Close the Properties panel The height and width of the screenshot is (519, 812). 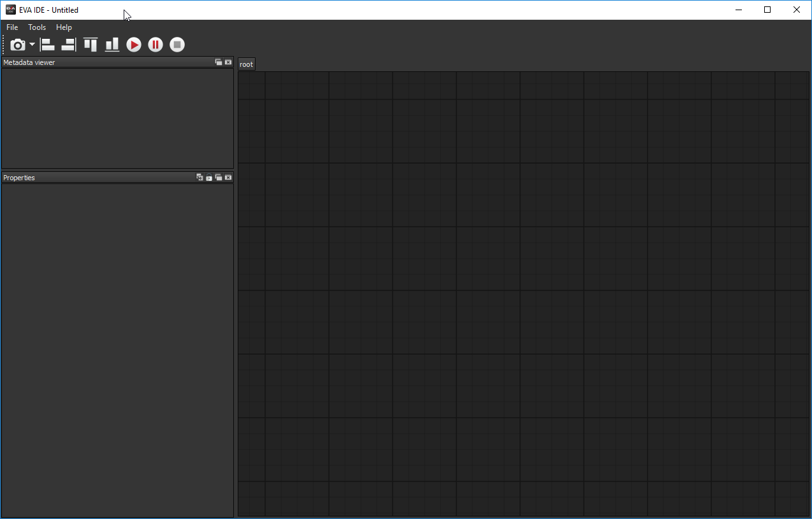228,177
